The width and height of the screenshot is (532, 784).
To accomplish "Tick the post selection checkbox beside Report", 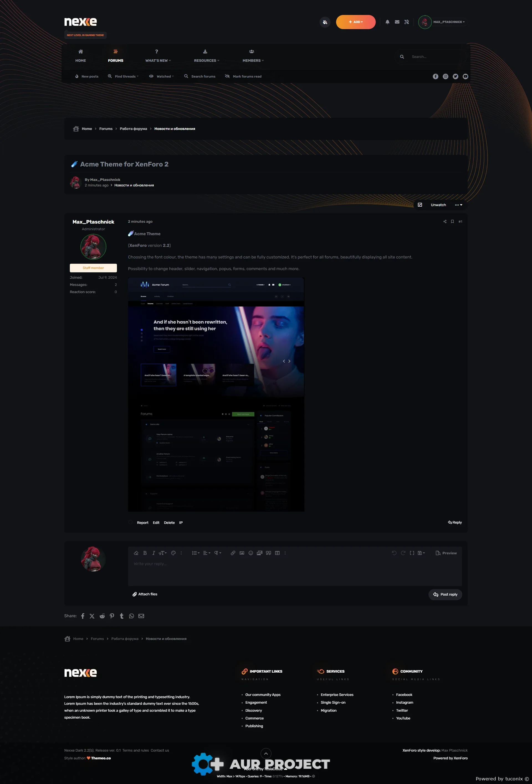I will point(130,522).
